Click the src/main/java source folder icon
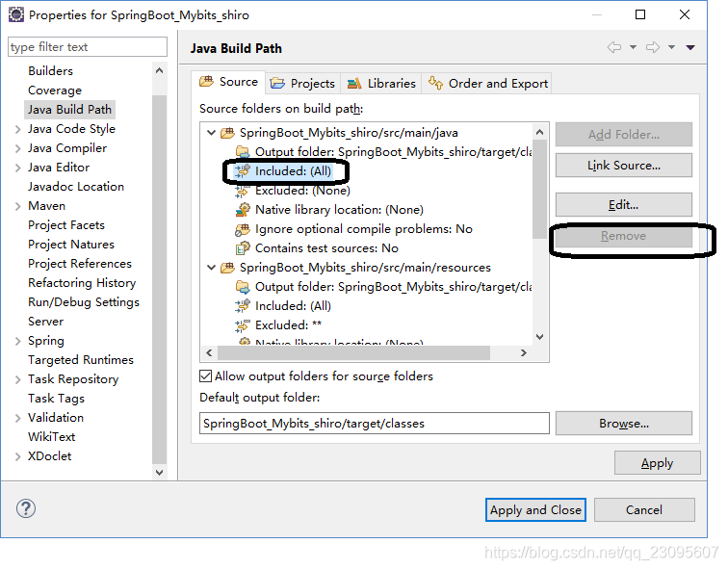 click(227, 133)
